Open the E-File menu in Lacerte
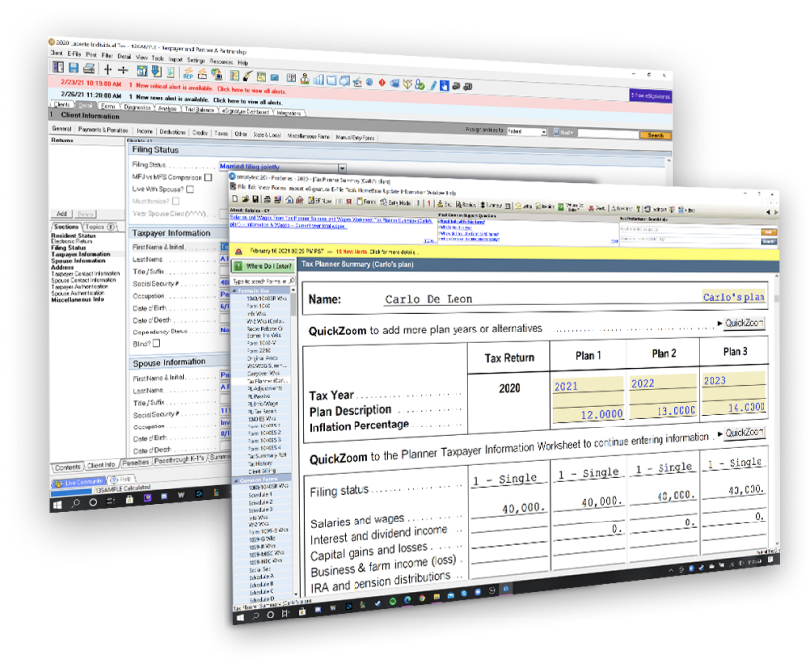 coord(74,53)
